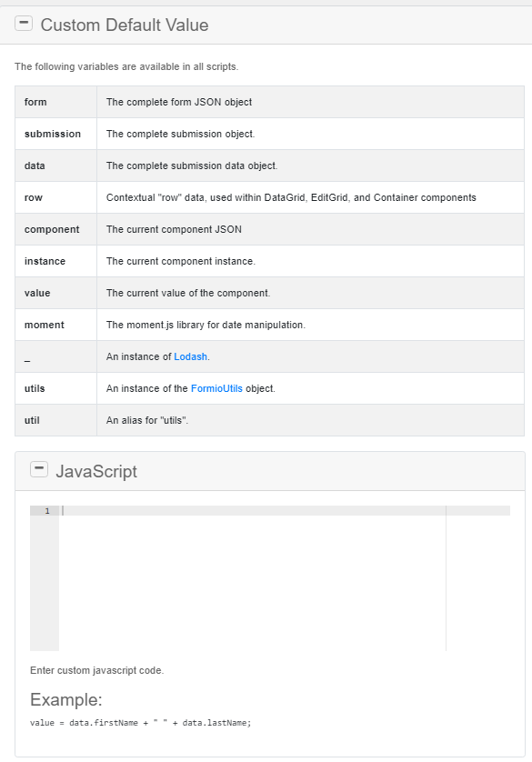532x762 pixels.
Task: Select the 'utils' variable name cell
Action: point(55,388)
